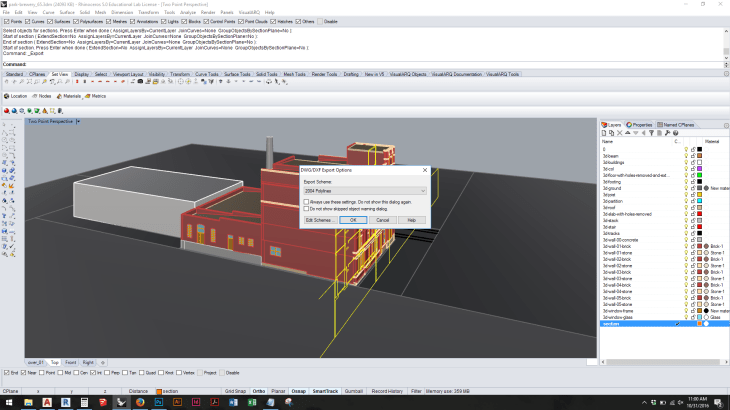Click the New Layer icon in Layers panel

[605, 134]
